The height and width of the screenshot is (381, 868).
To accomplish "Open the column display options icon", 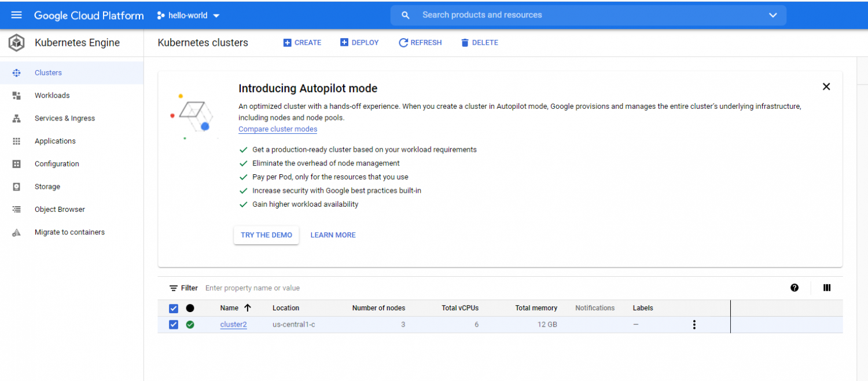I will 826,288.
